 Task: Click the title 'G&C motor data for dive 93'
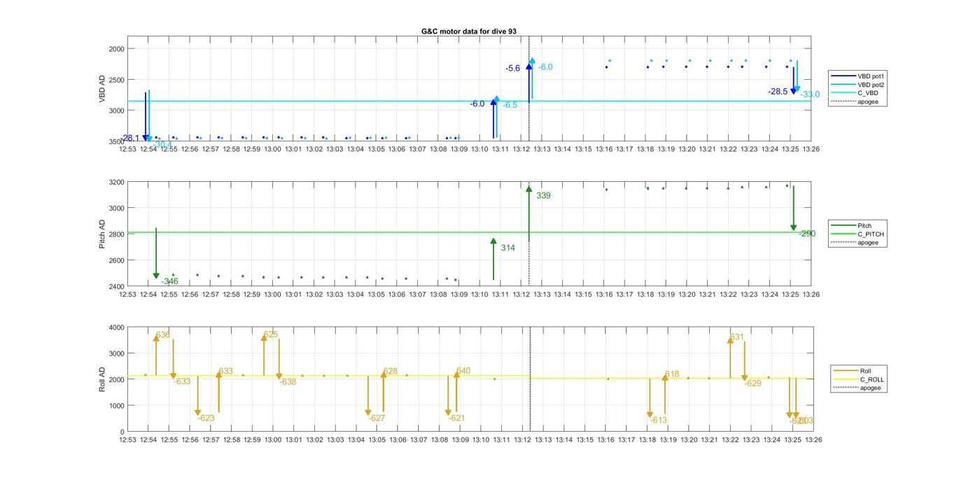pyautogui.click(x=469, y=31)
